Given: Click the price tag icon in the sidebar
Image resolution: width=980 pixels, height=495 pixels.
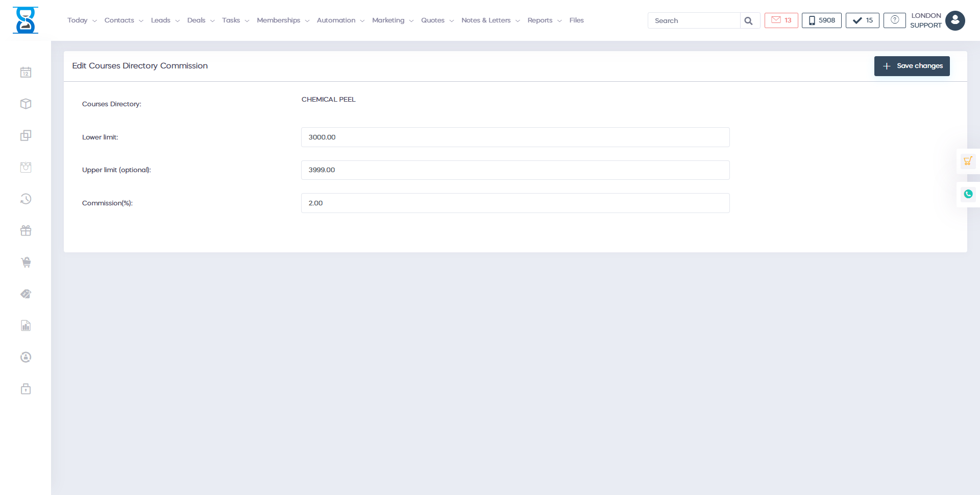Looking at the screenshot, I should point(26,294).
